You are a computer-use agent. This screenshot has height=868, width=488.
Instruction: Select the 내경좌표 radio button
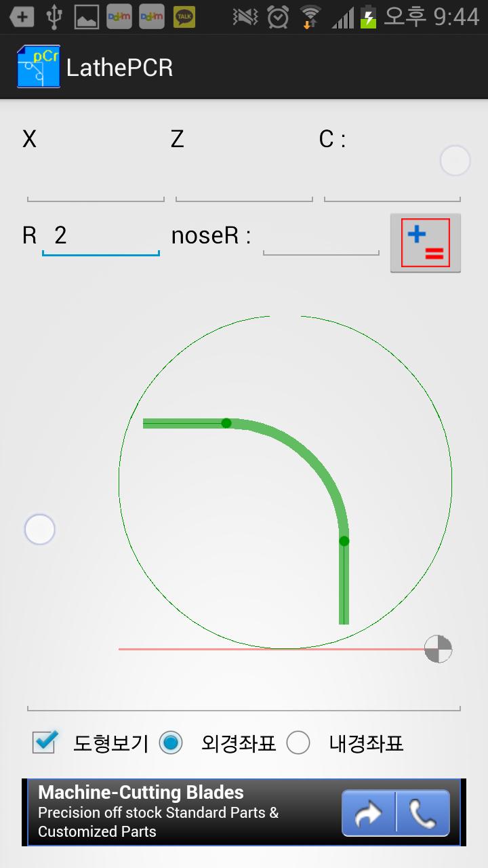[298, 743]
